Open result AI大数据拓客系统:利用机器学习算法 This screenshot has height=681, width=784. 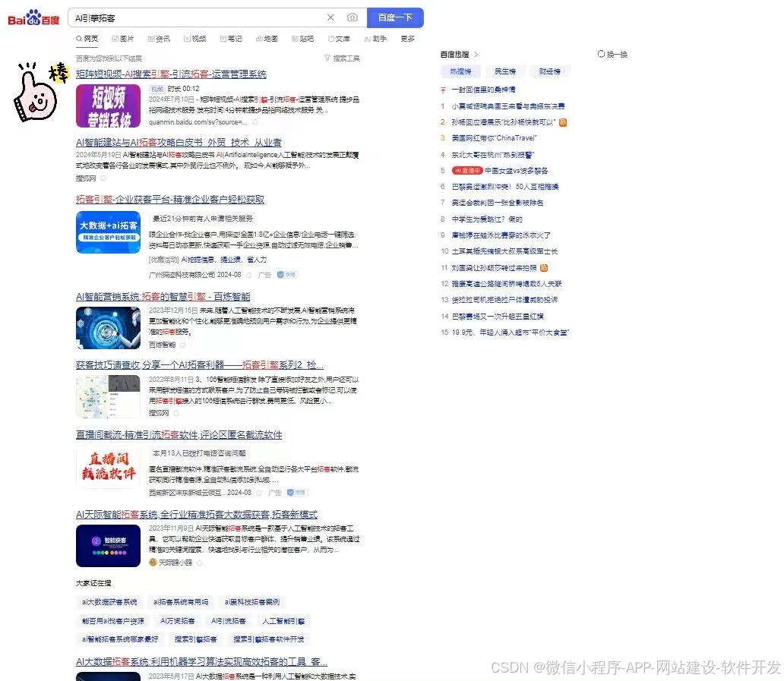201,662
